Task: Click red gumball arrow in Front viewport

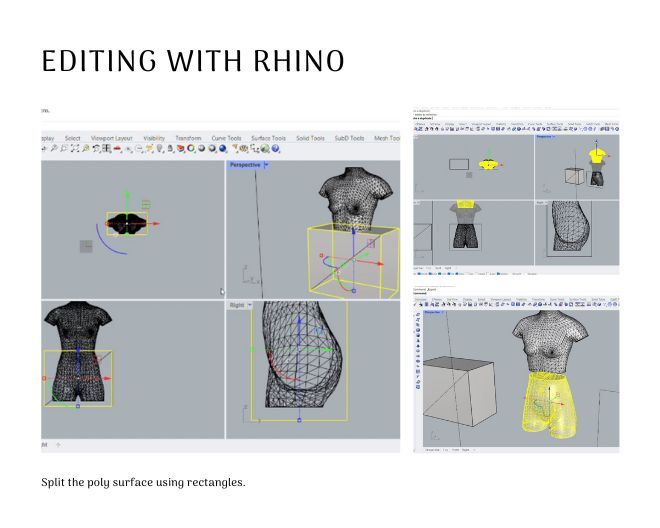Action: [107, 378]
